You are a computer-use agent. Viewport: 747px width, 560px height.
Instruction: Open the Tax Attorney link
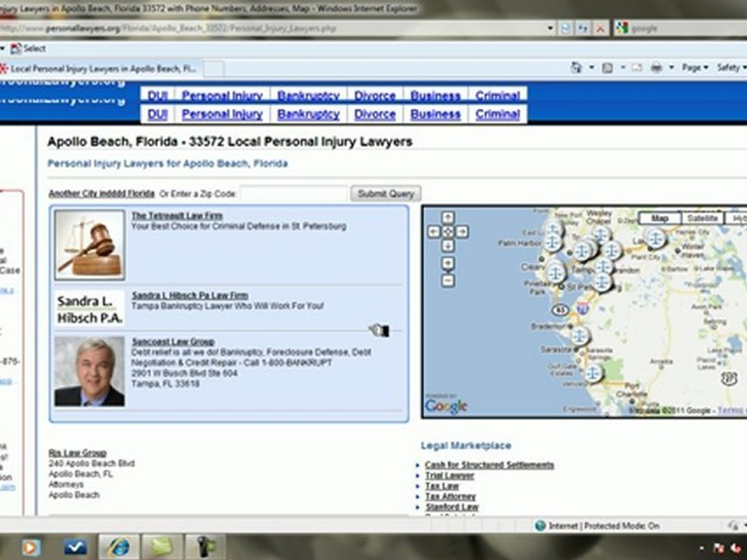[x=451, y=496]
